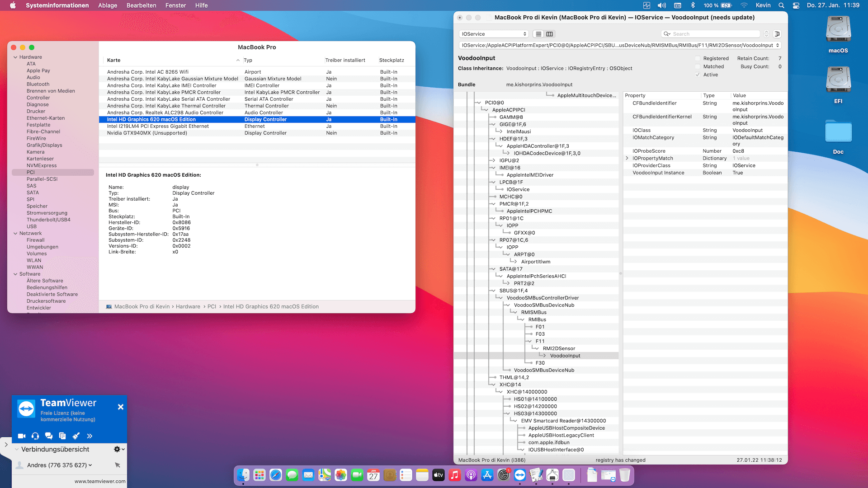Open the TeamViewer gear settings dropdown
The height and width of the screenshot is (488, 868).
coord(119,449)
